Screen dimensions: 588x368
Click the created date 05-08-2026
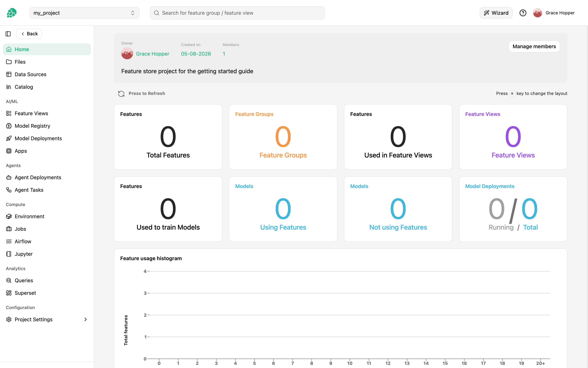click(x=196, y=54)
